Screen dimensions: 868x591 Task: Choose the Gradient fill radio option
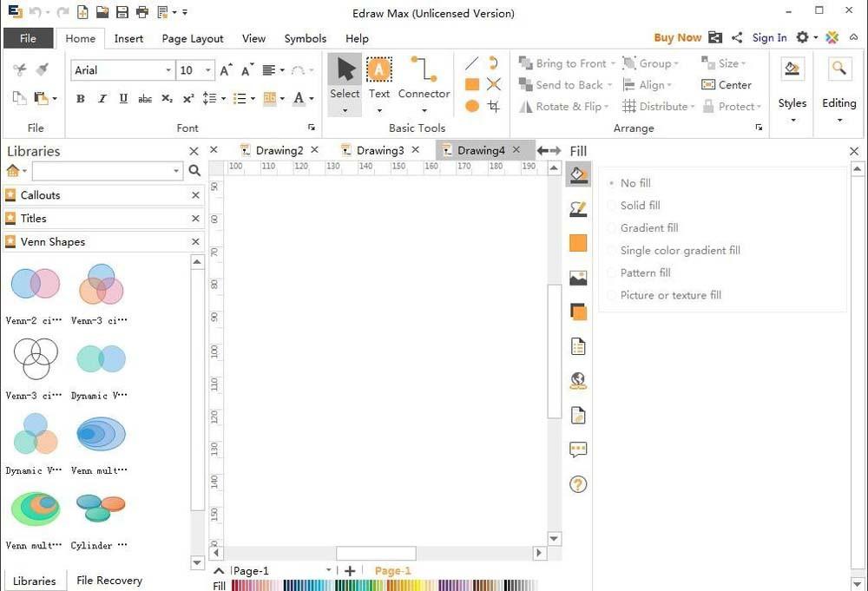pyautogui.click(x=648, y=228)
